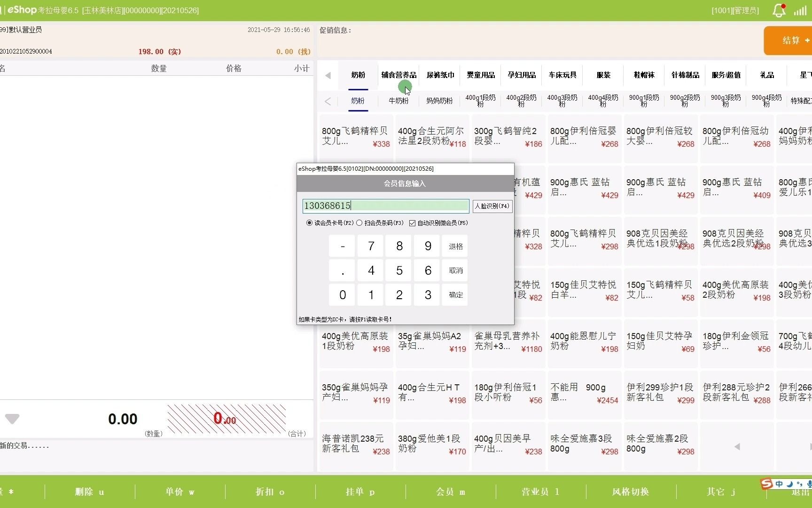The image size is (812, 508).
Task: Apply 折扣 o discount button
Action: (270, 492)
